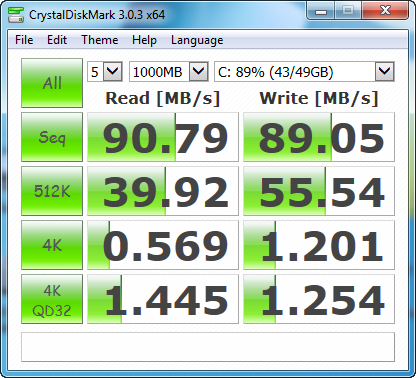Open the 1000MB test size dropdown
416x378 pixels.
coord(169,72)
